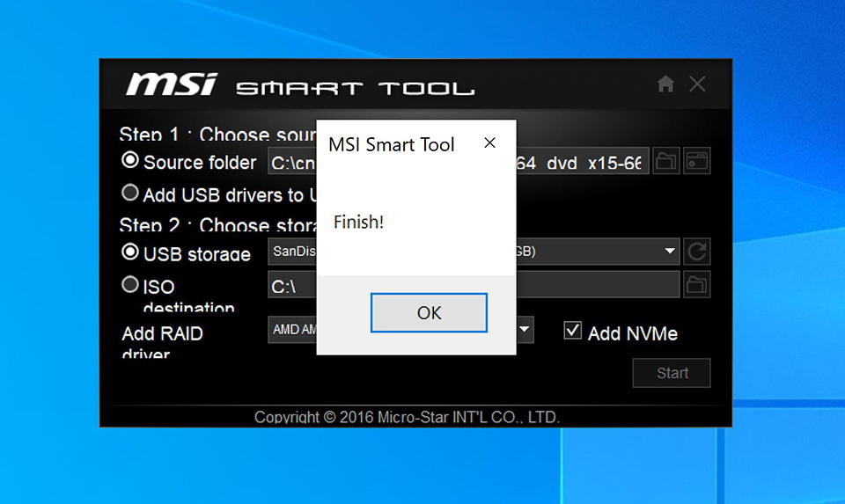Open the disc drive source icon
Viewport: 845px width, 504px height.
tap(697, 161)
